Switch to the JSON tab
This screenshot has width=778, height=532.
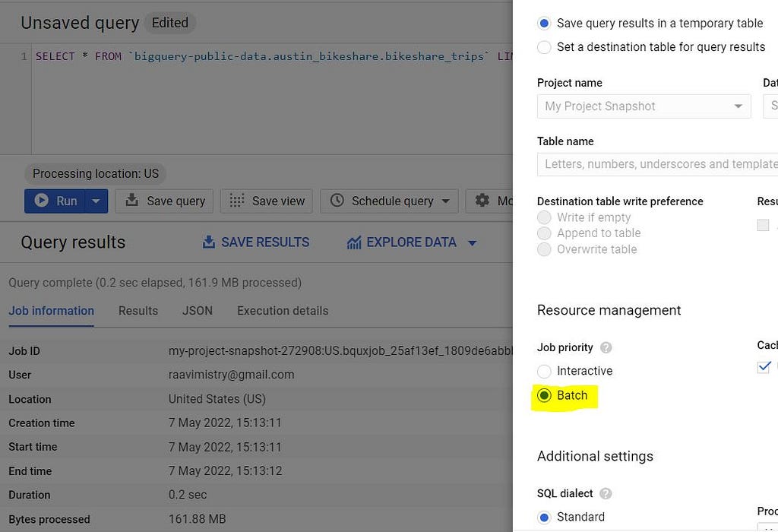[198, 311]
